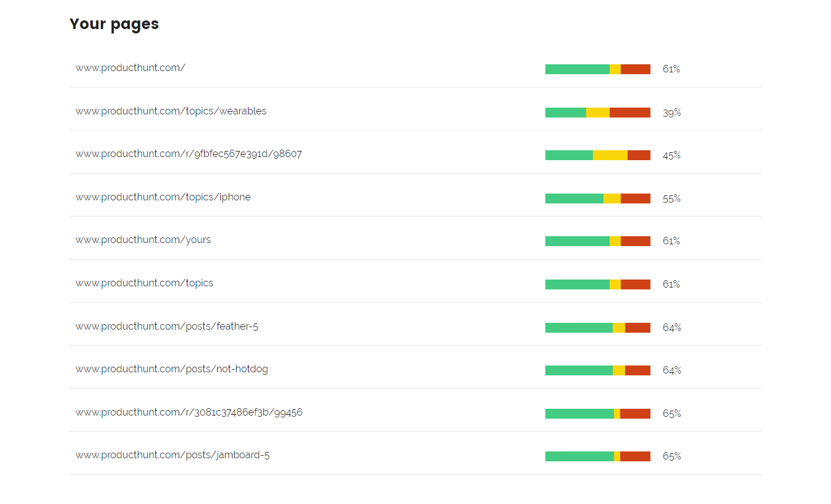The image size is (831, 504).
Task: Click the 55% score of topics/iphone
Action: pyautogui.click(x=672, y=199)
